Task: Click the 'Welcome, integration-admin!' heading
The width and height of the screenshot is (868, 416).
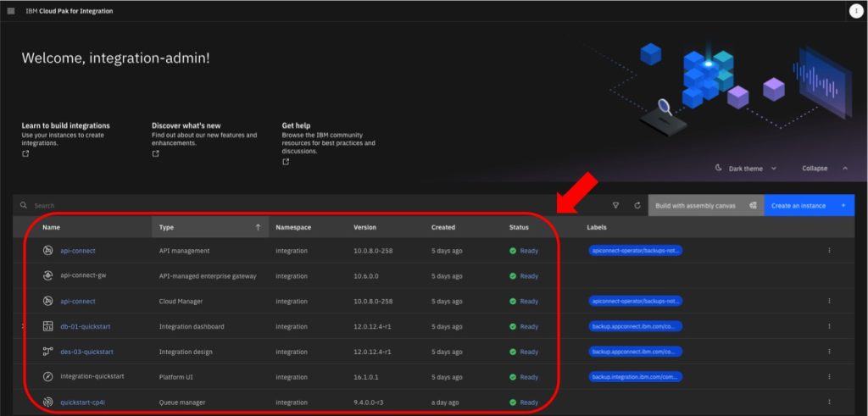Action: point(115,58)
